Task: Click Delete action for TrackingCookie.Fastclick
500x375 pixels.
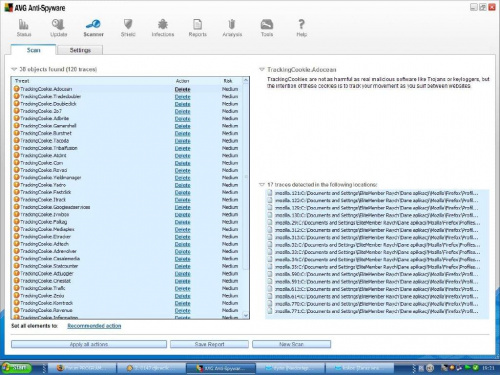Action: (183, 192)
